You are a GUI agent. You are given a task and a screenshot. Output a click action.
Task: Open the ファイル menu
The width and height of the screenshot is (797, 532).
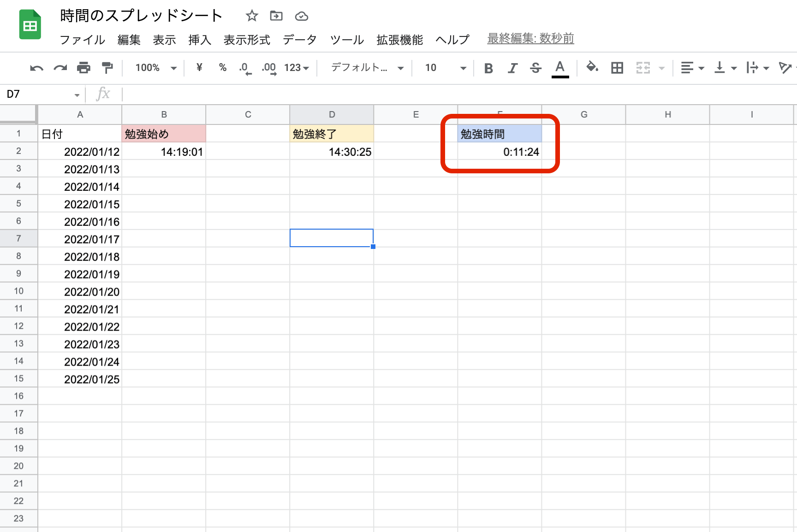point(83,40)
